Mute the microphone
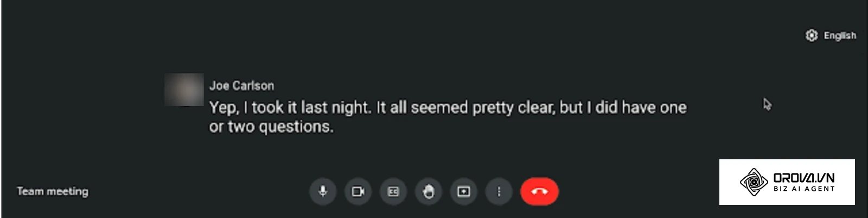 323,191
